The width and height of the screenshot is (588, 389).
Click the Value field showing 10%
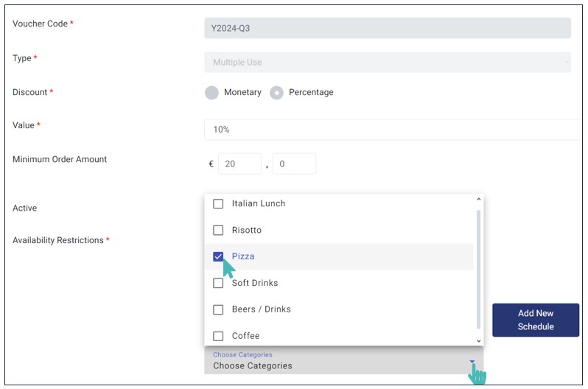(x=392, y=130)
